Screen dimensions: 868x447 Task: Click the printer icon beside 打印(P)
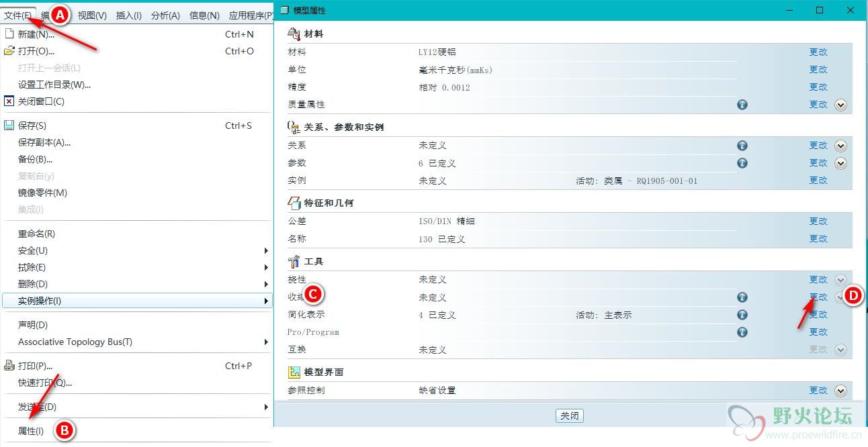coord(9,366)
